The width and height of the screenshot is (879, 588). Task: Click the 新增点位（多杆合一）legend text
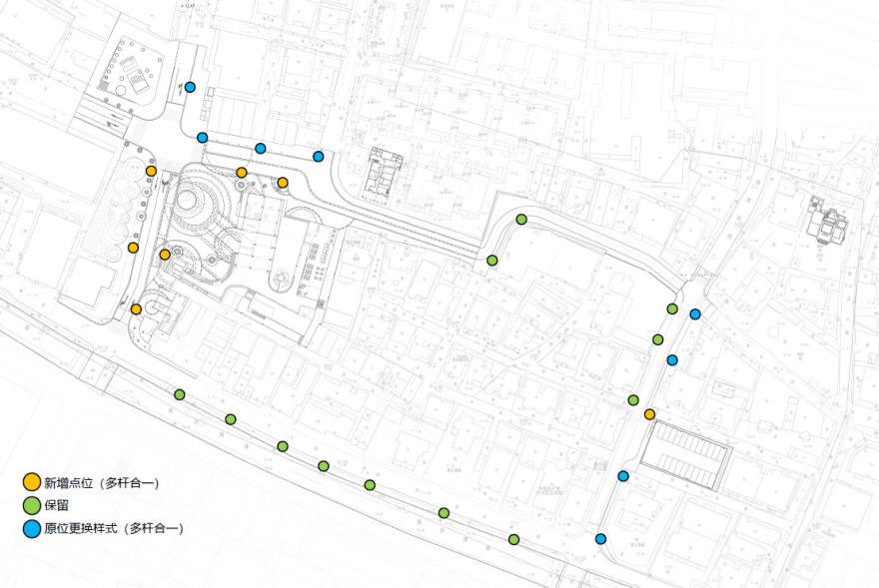(102, 480)
